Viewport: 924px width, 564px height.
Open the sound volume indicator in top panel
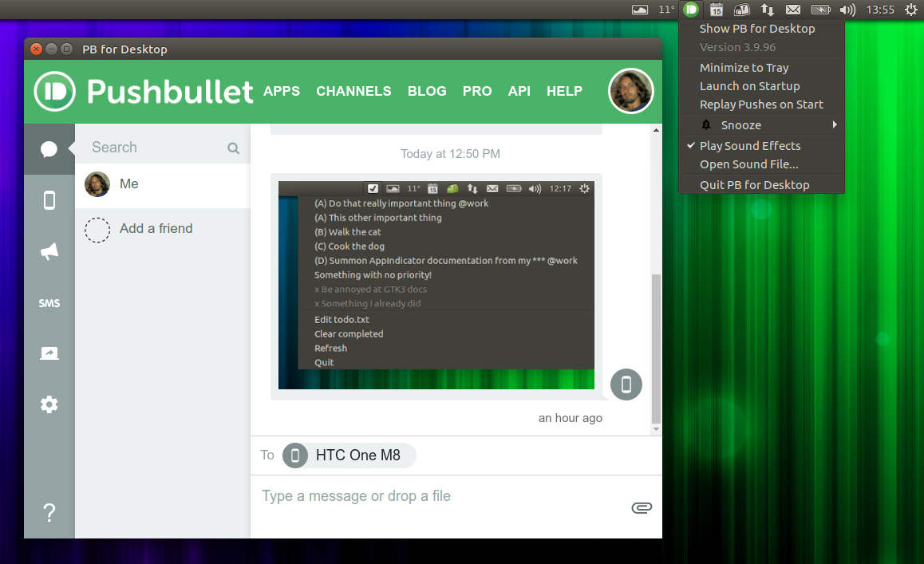point(847,10)
